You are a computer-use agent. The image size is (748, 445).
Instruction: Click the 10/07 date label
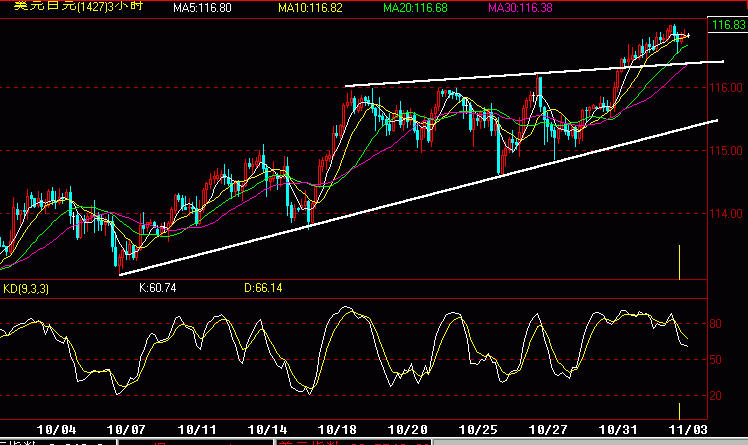[x=126, y=430]
